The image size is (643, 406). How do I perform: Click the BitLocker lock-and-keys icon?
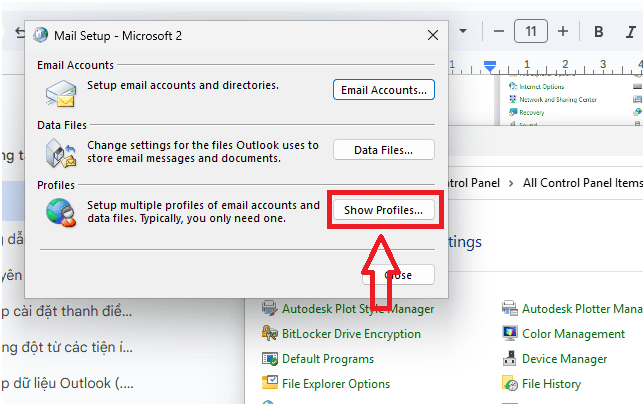270,333
